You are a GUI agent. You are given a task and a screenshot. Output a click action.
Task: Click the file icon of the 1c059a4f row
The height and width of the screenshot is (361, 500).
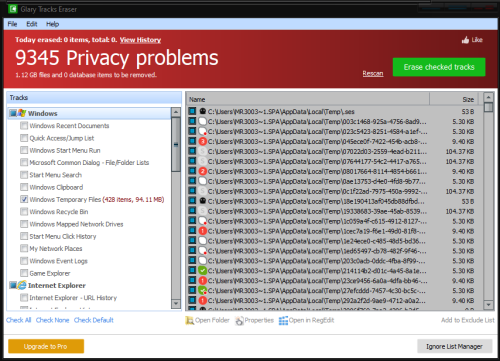pyautogui.click(x=202, y=221)
